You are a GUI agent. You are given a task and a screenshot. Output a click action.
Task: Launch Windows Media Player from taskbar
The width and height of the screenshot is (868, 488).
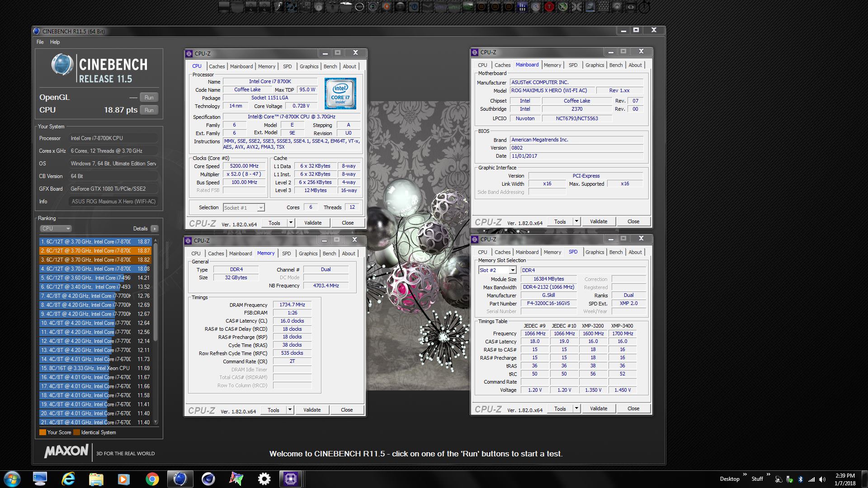tap(124, 479)
